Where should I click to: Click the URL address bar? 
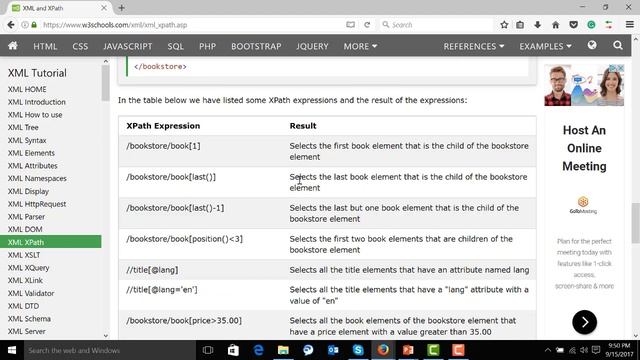[192, 25]
